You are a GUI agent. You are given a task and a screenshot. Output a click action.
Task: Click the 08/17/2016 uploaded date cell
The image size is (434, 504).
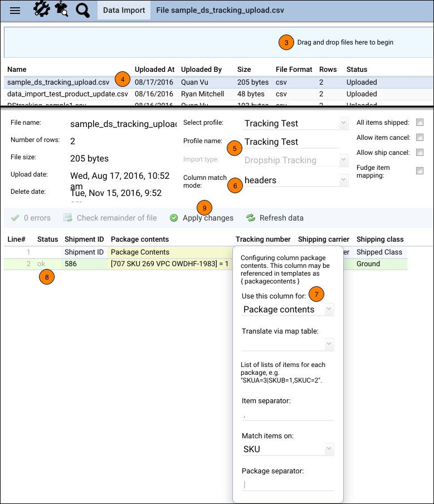point(154,82)
